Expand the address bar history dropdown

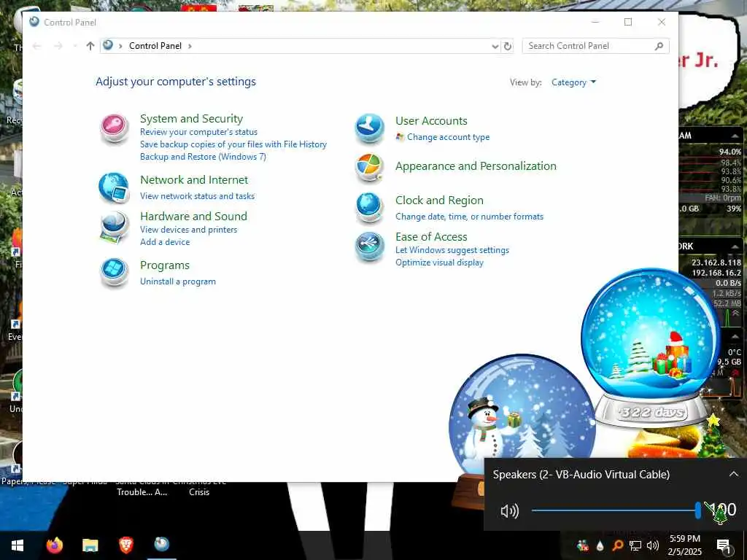click(495, 46)
